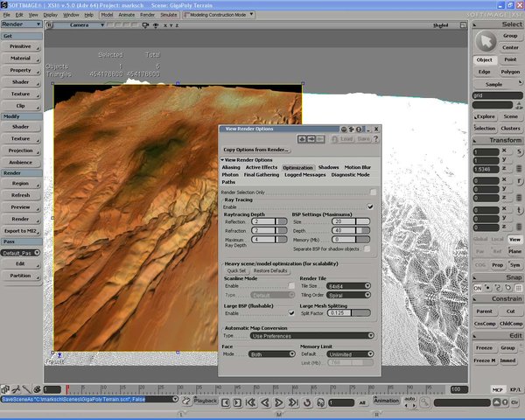Image resolution: width=525 pixels, height=420 pixels.
Task: Click the selection arrow tool icon
Action: (x=486, y=41)
